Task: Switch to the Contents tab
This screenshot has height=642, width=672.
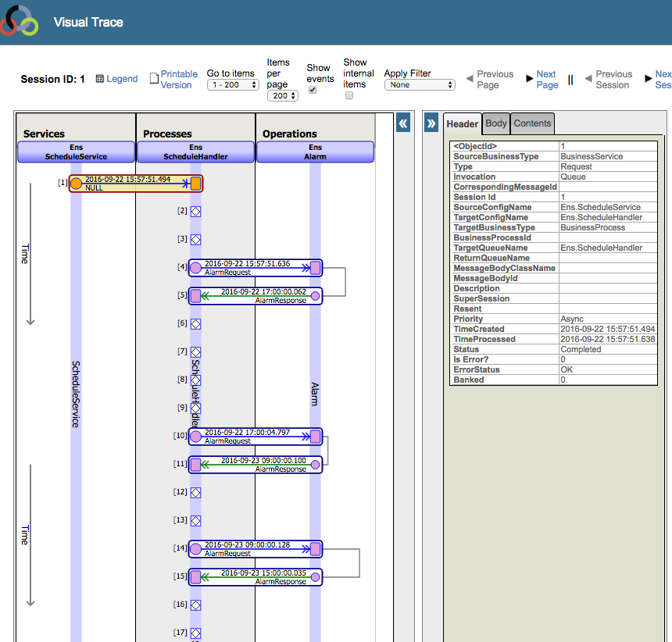Action: pyautogui.click(x=532, y=123)
